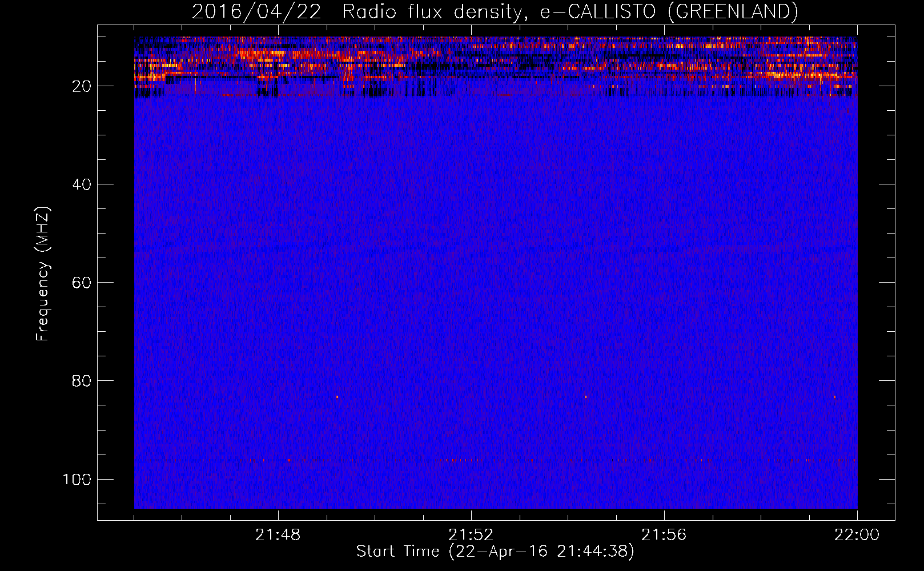Click the 'Start Time' axis label
This screenshot has height=571, width=924.
click(397, 551)
